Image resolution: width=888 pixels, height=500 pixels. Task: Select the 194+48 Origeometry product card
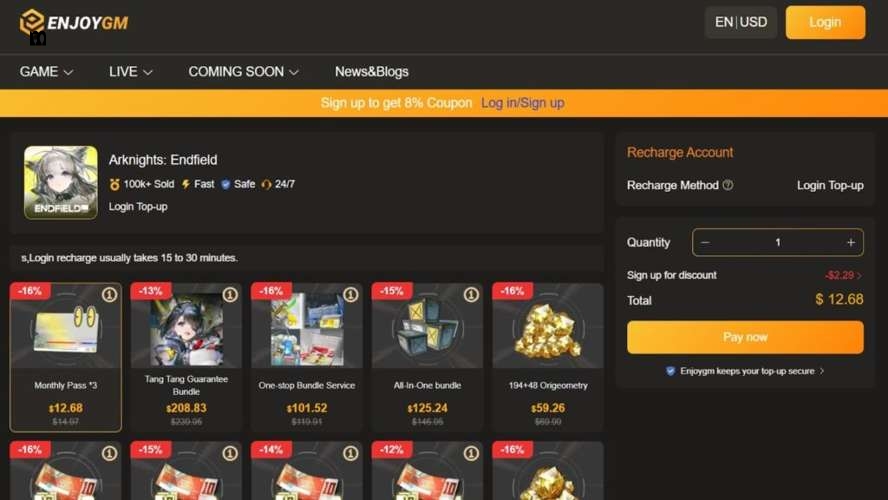click(x=548, y=357)
